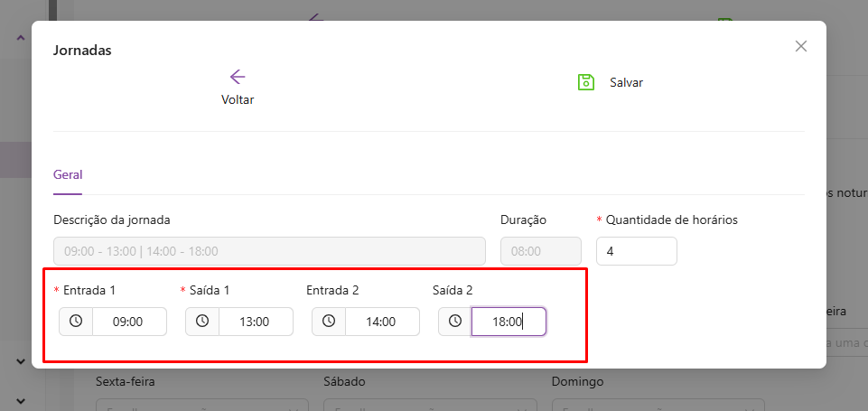The image size is (868, 411).
Task: Expand the upper down-chevron in the left sidebar
Action: (21, 361)
